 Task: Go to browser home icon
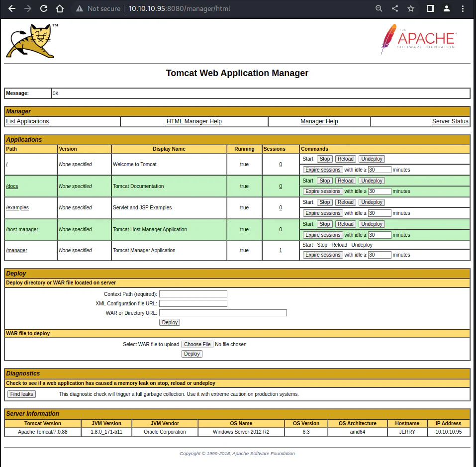[60, 8]
